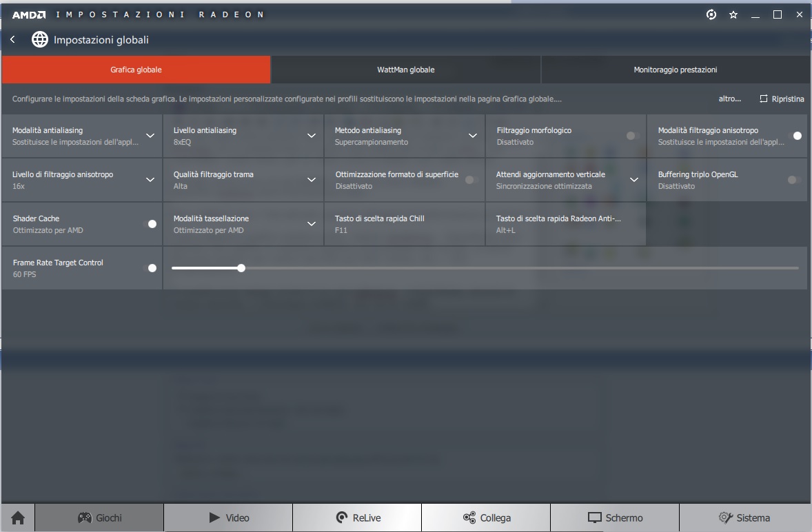Click the 'Configurare le impostazioni' description text
The height and width of the screenshot is (532, 812).
point(287,99)
